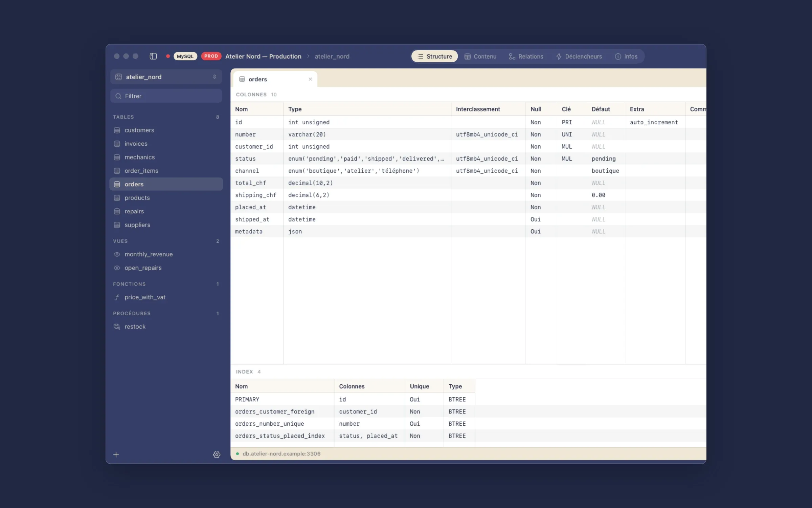Select the metadata column row

click(468, 232)
